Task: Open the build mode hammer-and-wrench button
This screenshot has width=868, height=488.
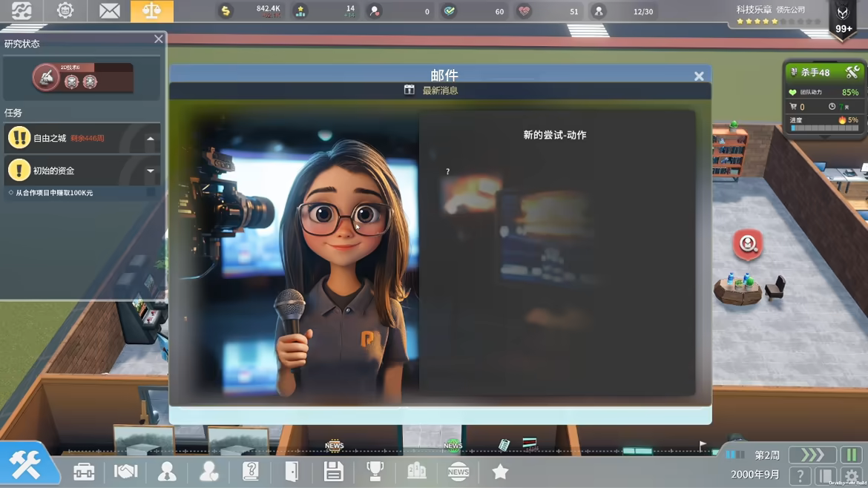Action: point(25,464)
